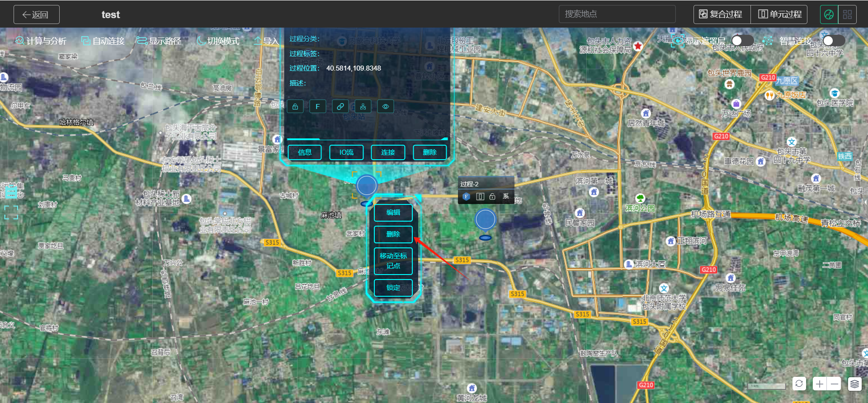
Task: Click the 显示遮罩层 eye icon
Action: pos(678,41)
